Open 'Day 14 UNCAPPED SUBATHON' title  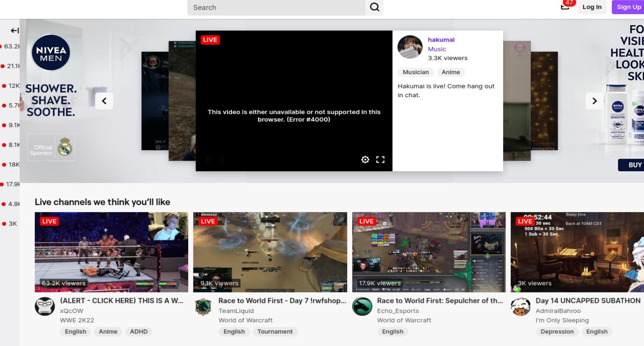pos(588,301)
